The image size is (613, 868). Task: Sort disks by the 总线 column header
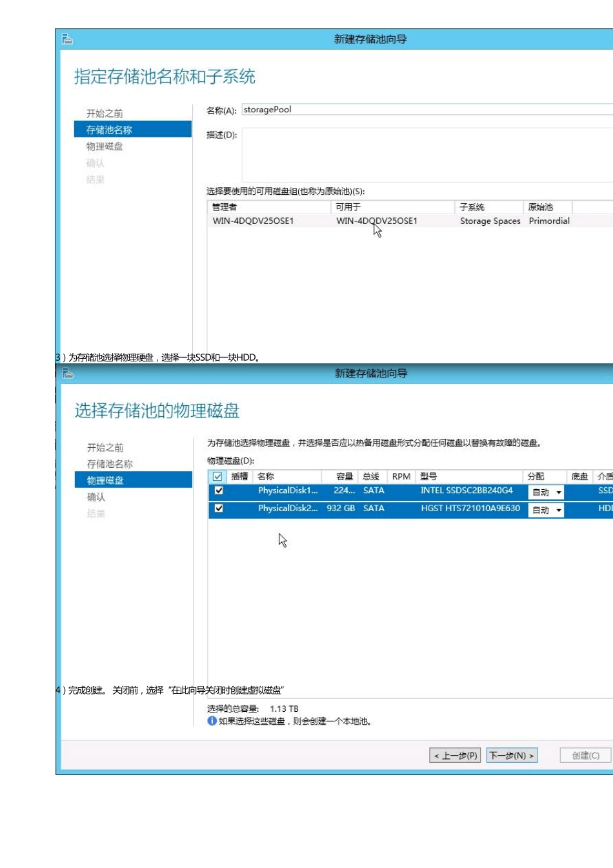coord(372,476)
